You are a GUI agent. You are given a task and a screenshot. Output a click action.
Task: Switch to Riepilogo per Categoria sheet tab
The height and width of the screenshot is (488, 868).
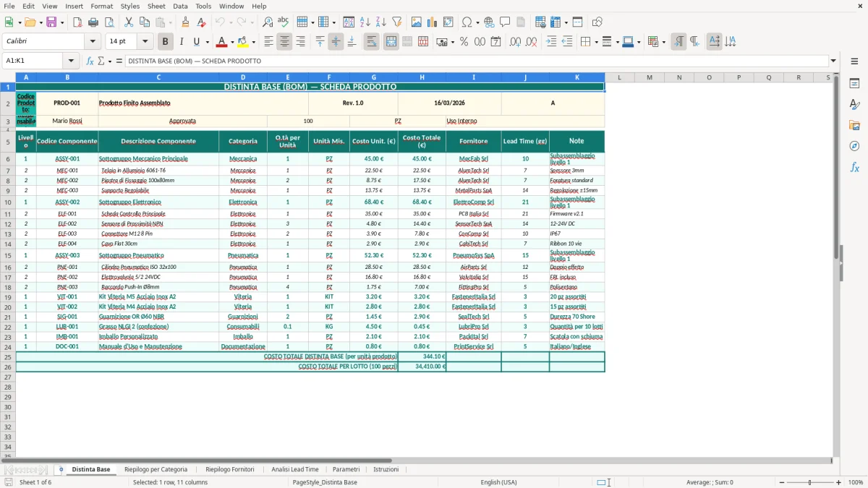[156, 469]
